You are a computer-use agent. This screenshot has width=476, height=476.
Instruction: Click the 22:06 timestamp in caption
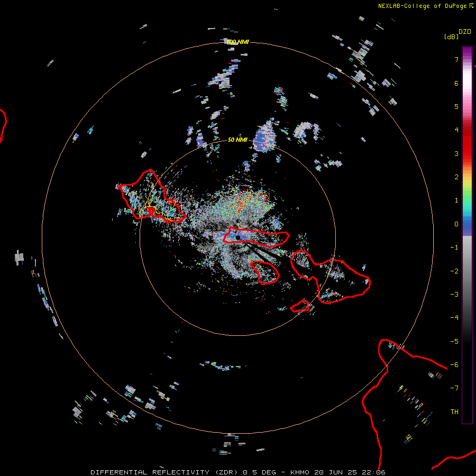[x=373, y=472]
